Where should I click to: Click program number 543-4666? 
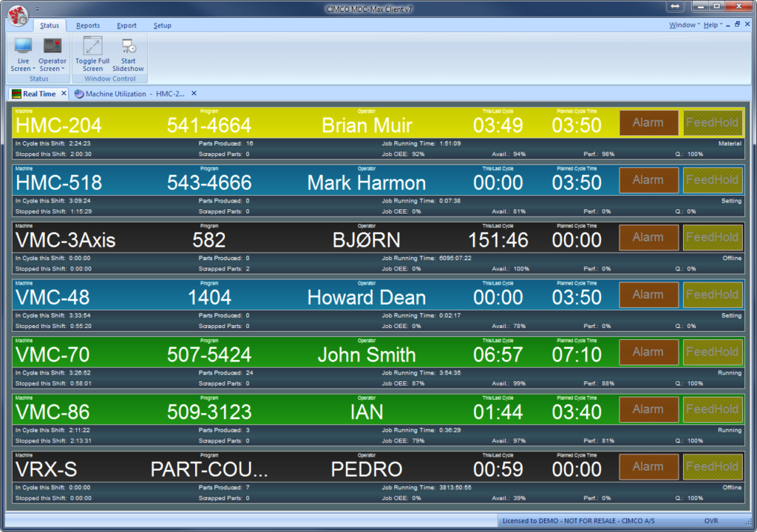(209, 183)
